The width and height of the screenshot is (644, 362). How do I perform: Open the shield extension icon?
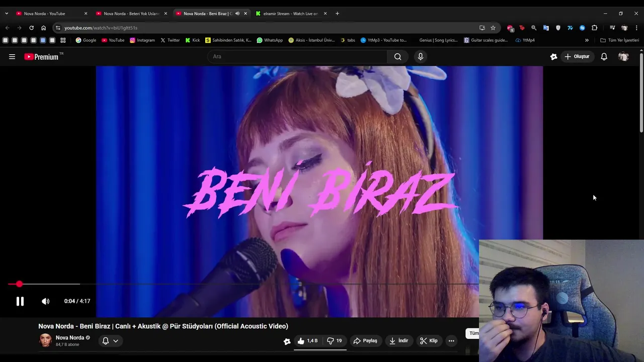558,28
